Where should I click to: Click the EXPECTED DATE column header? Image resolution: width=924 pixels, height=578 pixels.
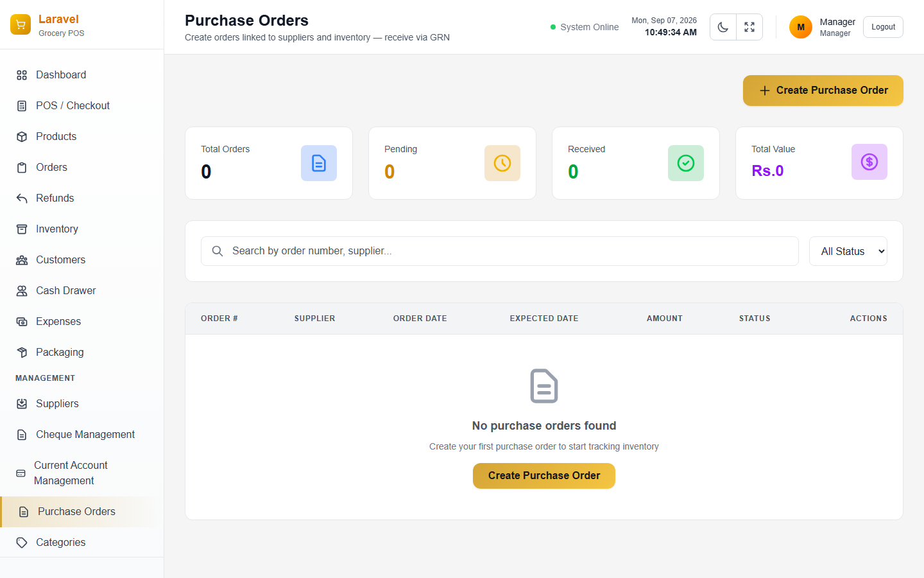pos(544,319)
